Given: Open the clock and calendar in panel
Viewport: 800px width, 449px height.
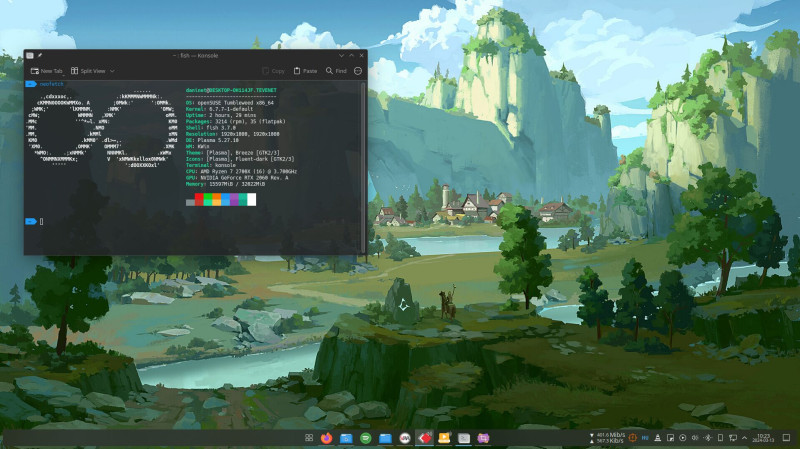Looking at the screenshot, I should (764, 438).
